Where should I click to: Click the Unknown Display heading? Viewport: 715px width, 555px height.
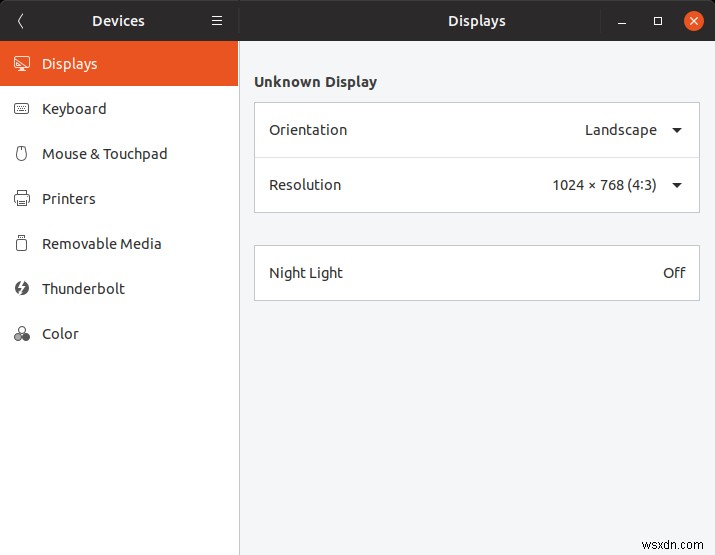pos(316,82)
